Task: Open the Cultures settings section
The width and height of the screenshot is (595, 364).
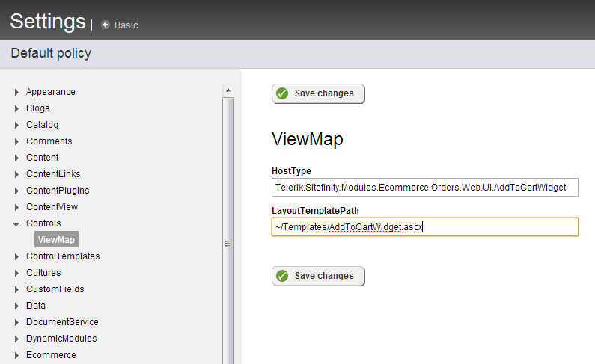Action: tap(43, 273)
